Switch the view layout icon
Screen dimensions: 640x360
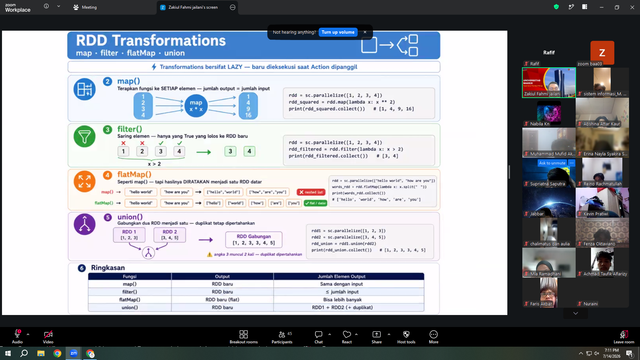pos(584,7)
